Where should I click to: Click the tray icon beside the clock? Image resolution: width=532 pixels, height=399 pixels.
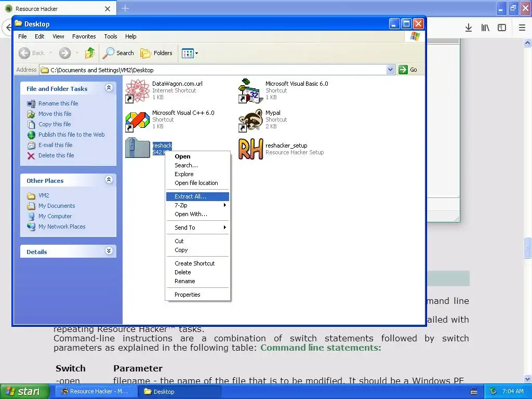pos(494,392)
